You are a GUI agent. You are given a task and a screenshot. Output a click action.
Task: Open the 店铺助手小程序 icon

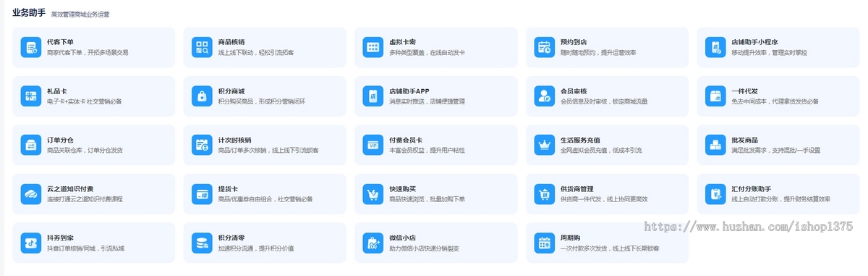(715, 47)
